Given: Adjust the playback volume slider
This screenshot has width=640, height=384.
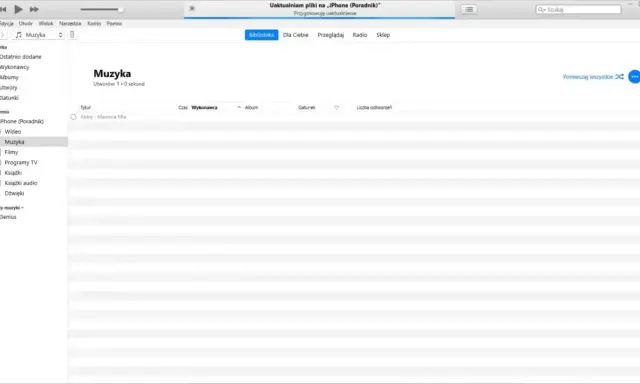Looking at the screenshot, I should (102, 9).
